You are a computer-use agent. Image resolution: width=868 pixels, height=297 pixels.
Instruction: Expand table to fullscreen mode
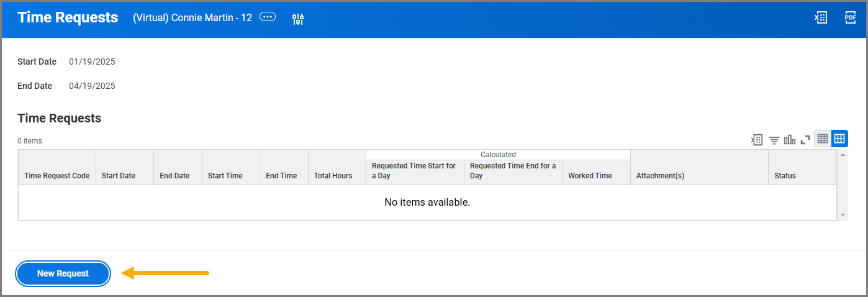pyautogui.click(x=805, y=140)
